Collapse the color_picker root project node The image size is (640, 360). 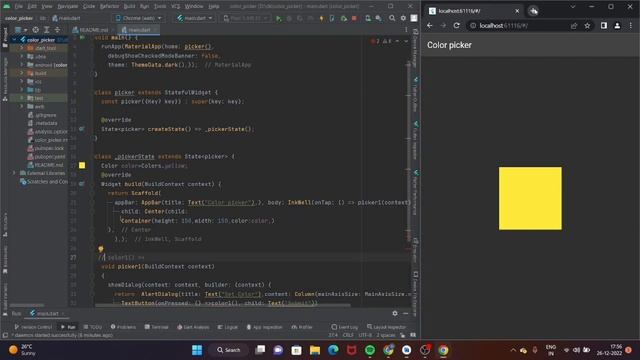tap(14, 40)
